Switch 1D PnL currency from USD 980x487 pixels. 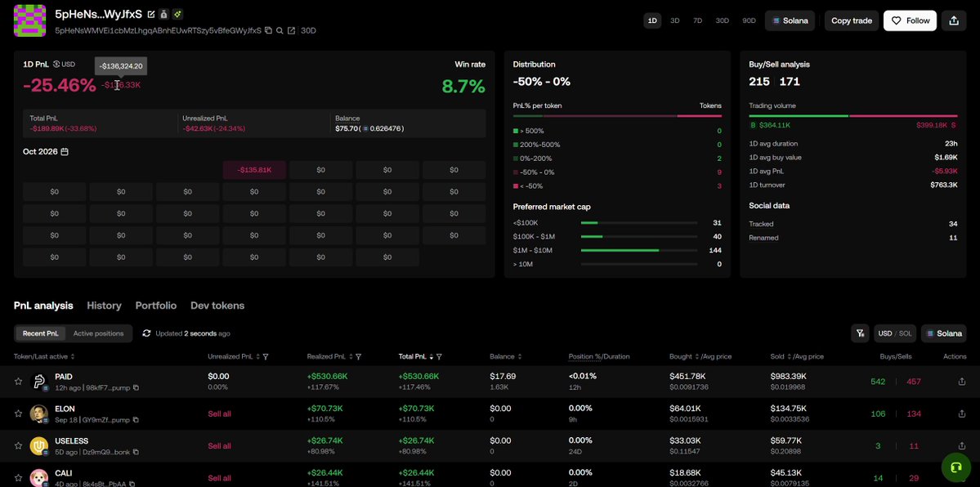[65, 64]
